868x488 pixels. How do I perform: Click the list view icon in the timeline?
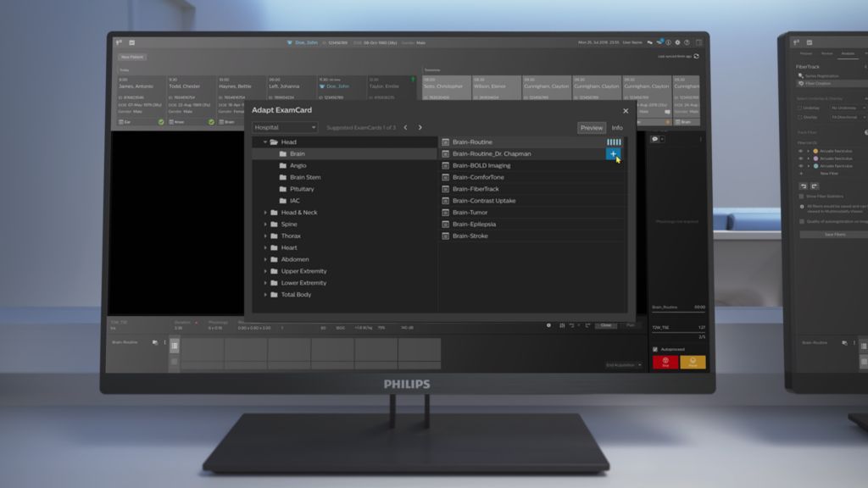coord(175,346)
